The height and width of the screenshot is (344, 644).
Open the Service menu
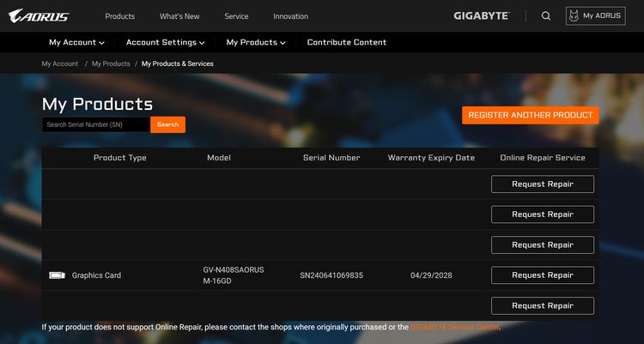[x=236, y=16]
